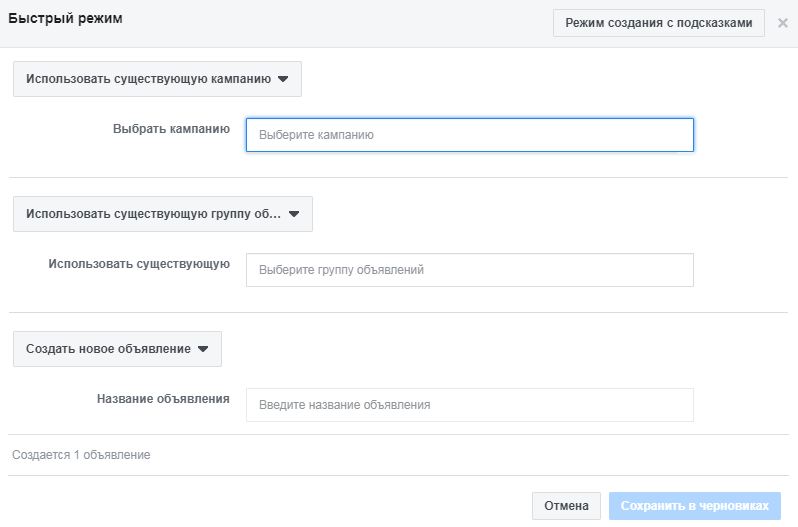Switch to Режим создания с подсказками
This screenshot has height=527, width=798.
(658, 23)
